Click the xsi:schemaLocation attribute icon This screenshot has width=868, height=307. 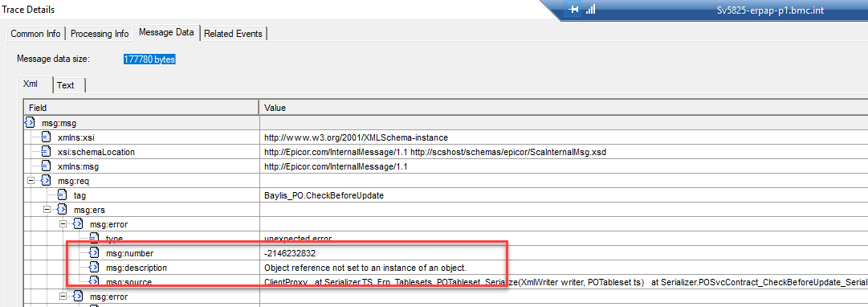pyautogui.click(x=46, y=152)
